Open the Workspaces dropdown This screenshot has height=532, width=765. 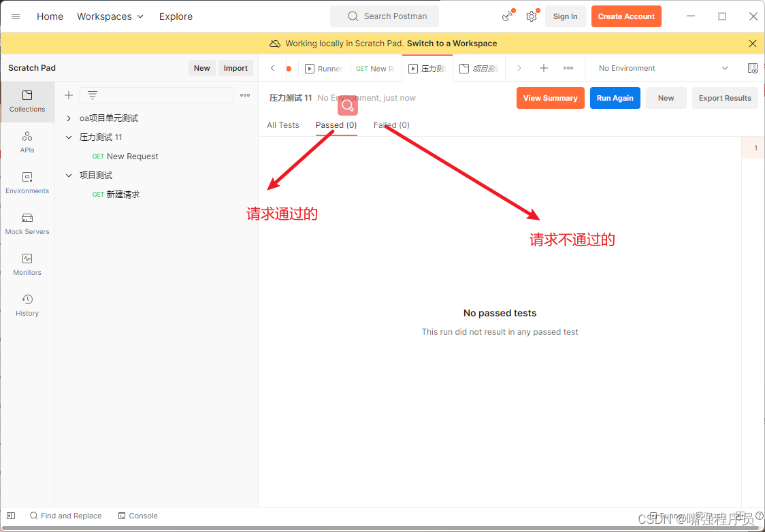point(110,16)
